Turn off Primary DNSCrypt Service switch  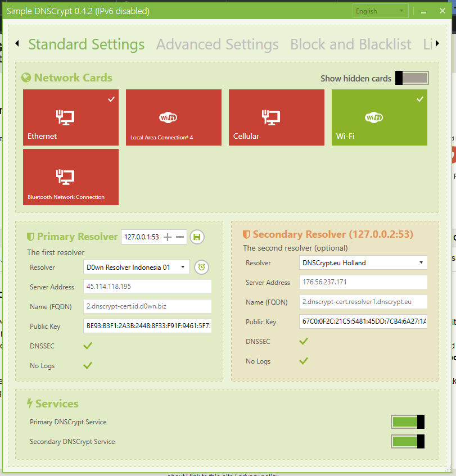click(408, 421)
